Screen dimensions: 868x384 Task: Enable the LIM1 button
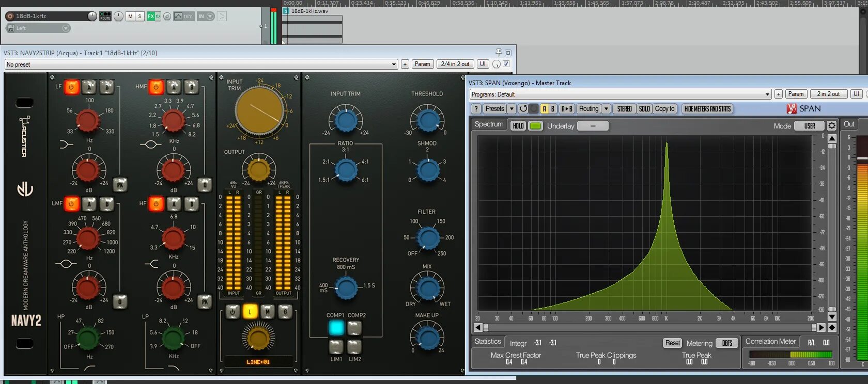pyautogui.click(x=336, y=347)
